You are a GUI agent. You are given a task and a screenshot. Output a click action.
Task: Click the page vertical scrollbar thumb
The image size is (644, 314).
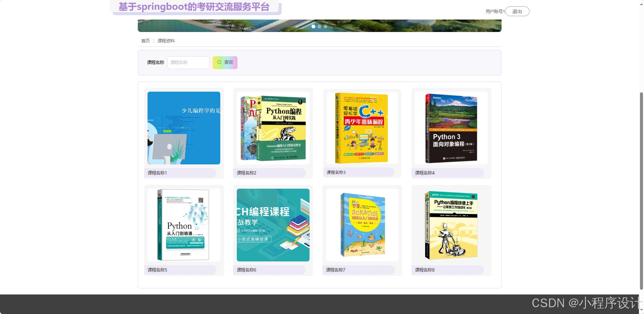click(x=641, y=190)
